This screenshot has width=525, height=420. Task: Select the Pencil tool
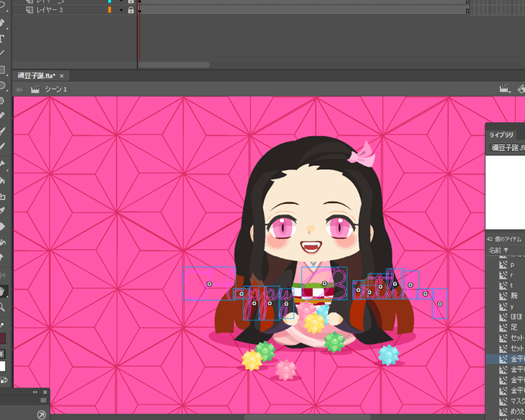[x=2, y=116]
